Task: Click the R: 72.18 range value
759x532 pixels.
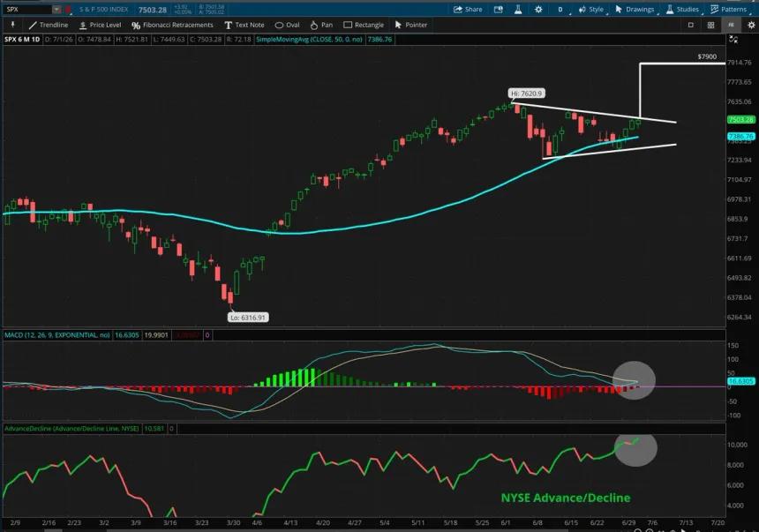Action: 238,39
